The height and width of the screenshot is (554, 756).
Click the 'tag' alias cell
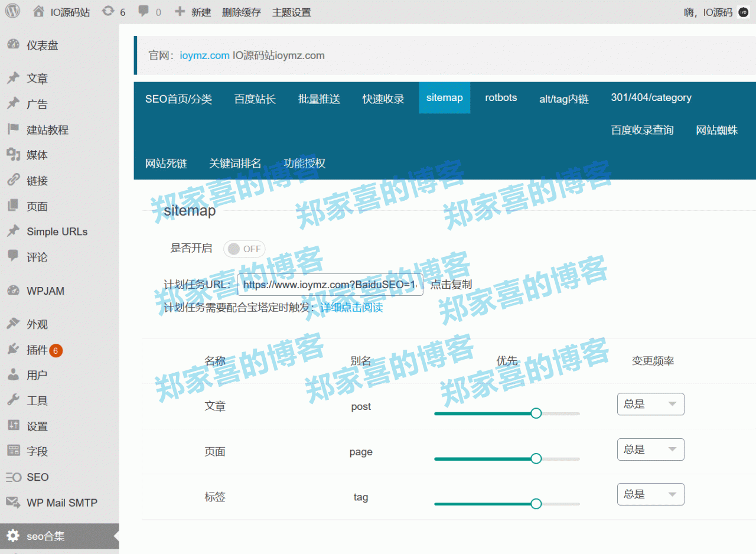click(361, 497)
